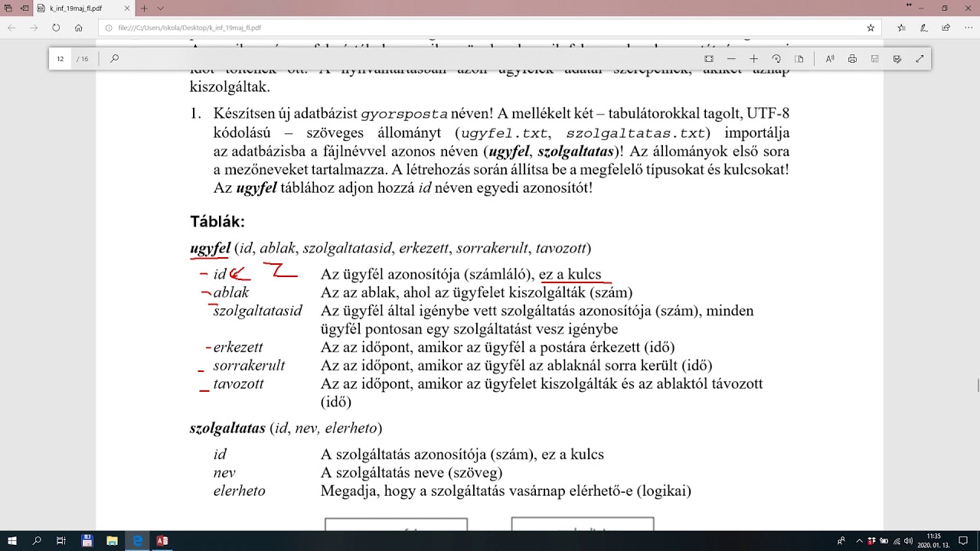Fit PDF page to window
Screen dimensions: 980x551
click(x=709, y=59)
